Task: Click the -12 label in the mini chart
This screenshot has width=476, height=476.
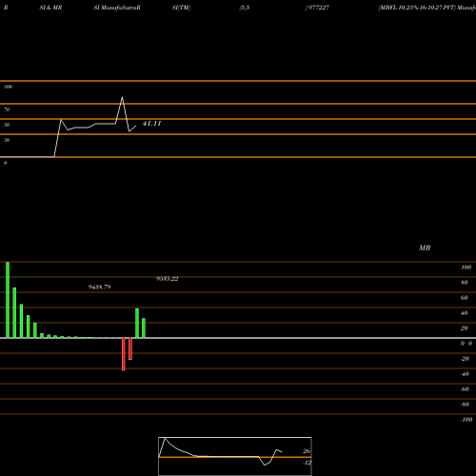Action: click(x=307, y=463)
